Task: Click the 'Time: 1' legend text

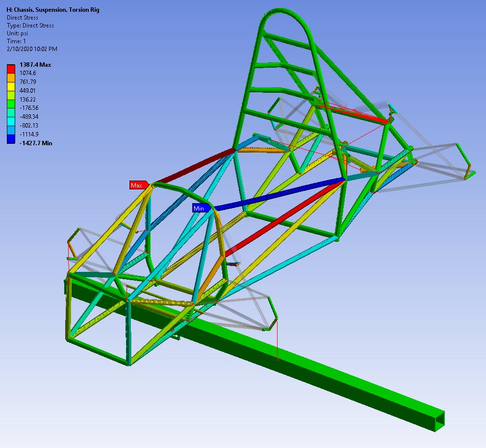Action: pyautogui.click(x=16, y=41)
